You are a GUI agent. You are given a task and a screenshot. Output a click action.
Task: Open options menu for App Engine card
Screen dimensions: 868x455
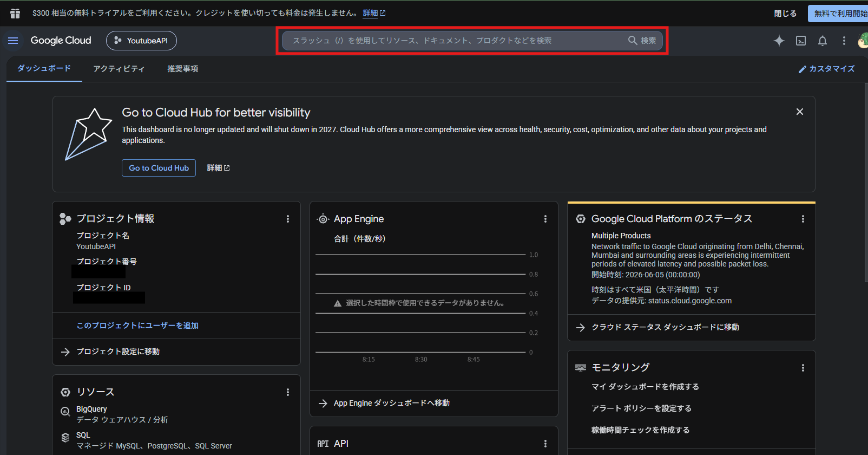pyautogui.click(x=545, y=219)
